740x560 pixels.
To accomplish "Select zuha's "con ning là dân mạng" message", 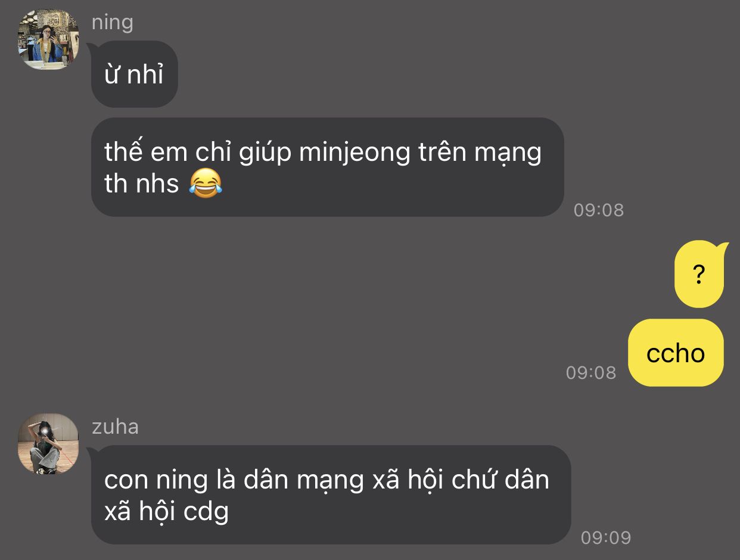I will tap(331, 494).
